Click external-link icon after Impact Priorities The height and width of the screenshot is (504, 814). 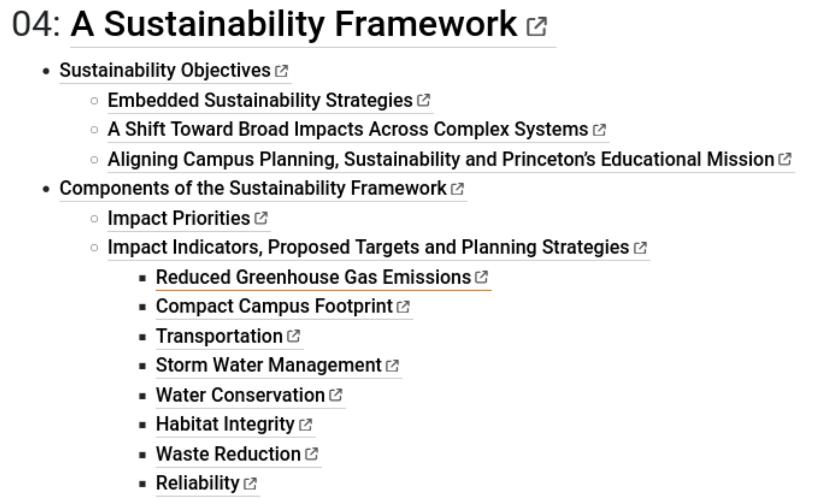click(x=261, y=218)
